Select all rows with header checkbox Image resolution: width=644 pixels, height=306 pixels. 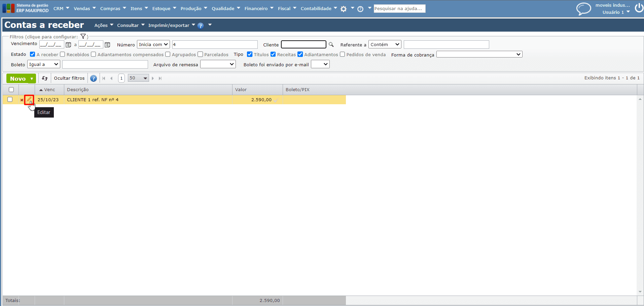[11, 89]
